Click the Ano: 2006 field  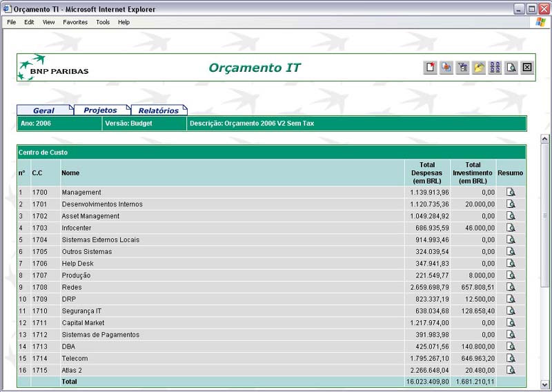coord(59,124)
